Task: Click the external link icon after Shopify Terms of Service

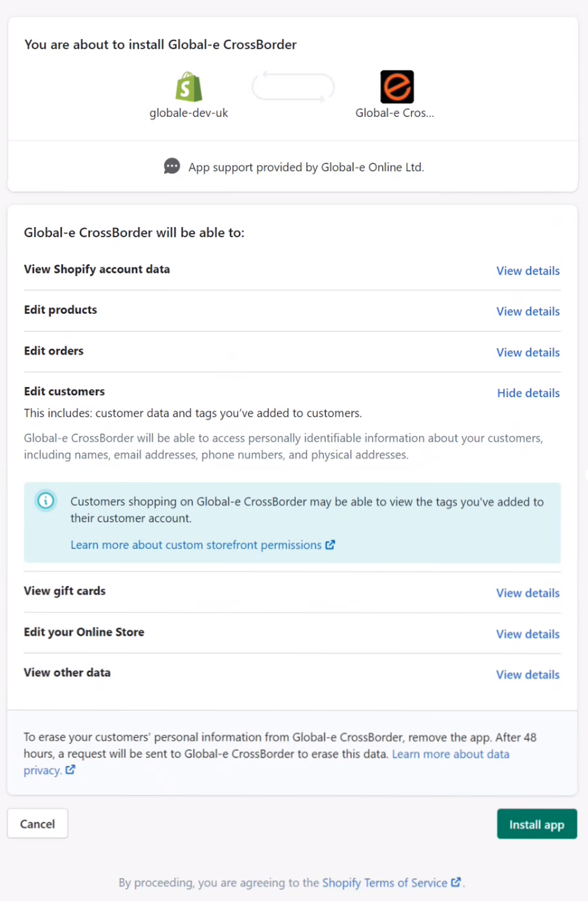Action: 456,883
